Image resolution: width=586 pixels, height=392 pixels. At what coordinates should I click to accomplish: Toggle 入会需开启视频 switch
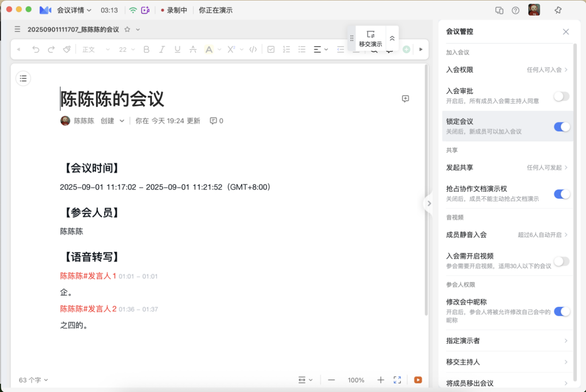(x=562, y=262)
